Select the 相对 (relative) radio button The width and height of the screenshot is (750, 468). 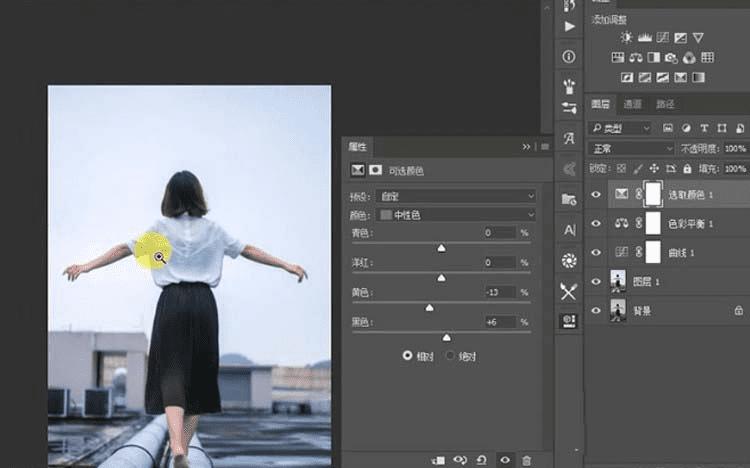tap(407, 355)
